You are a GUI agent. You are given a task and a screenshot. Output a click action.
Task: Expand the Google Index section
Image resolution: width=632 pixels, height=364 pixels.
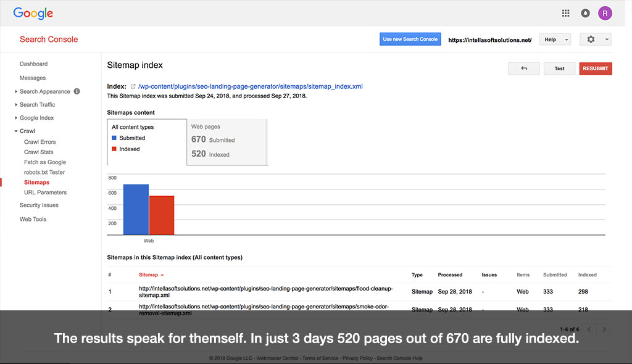tap(38, 117)
